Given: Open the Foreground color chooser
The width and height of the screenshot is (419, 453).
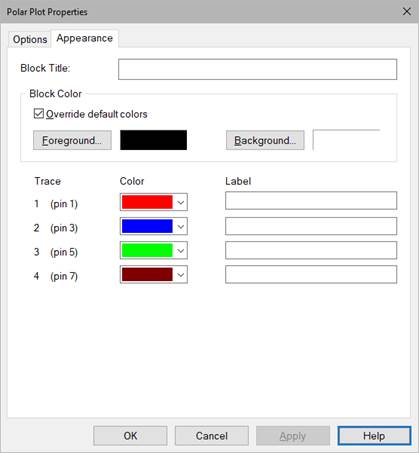Looking at the screenshot, I should 72,140.
